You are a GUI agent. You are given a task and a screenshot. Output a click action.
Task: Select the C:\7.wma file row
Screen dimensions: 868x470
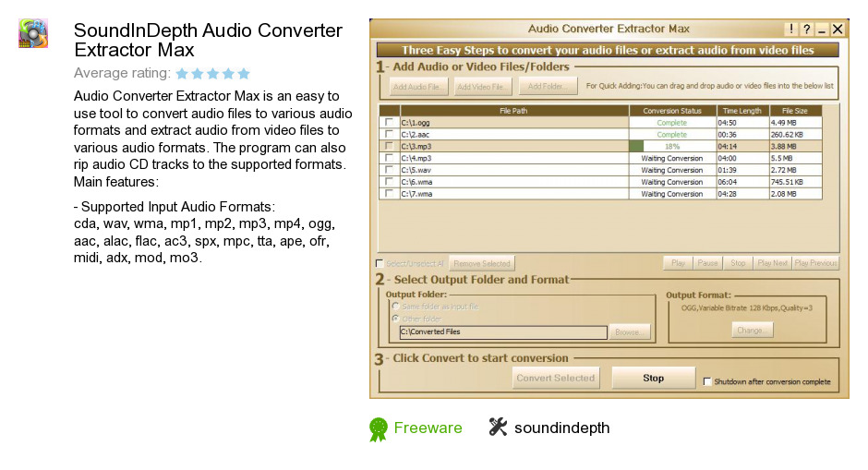pyautogui.click(x=600, y=194)
